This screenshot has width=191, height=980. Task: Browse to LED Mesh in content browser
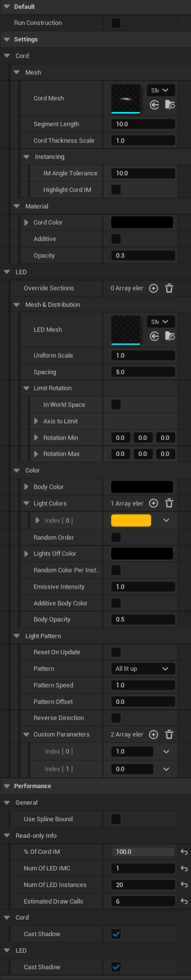pyautogui.click(x=170, y=336)
